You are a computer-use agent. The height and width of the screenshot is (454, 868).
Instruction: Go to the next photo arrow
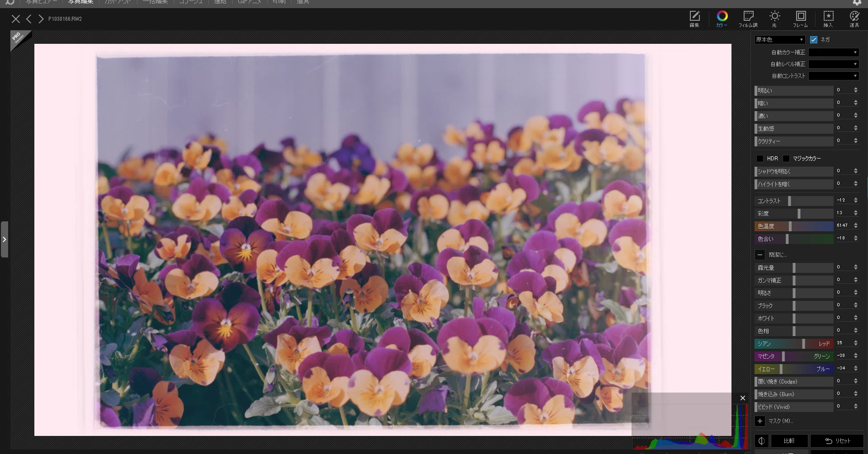pyautogui.click(x=41, y=19)
